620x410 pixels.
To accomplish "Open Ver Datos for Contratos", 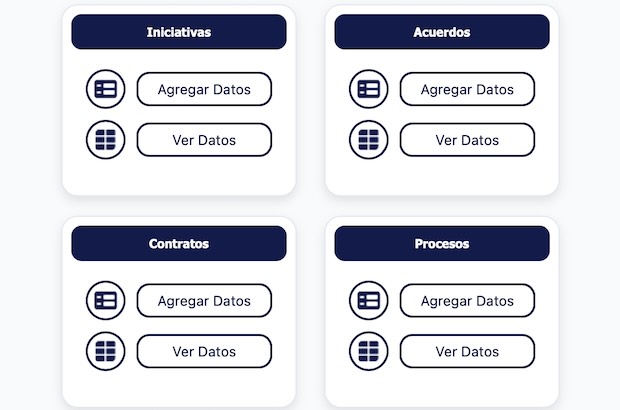I will 204,351.
